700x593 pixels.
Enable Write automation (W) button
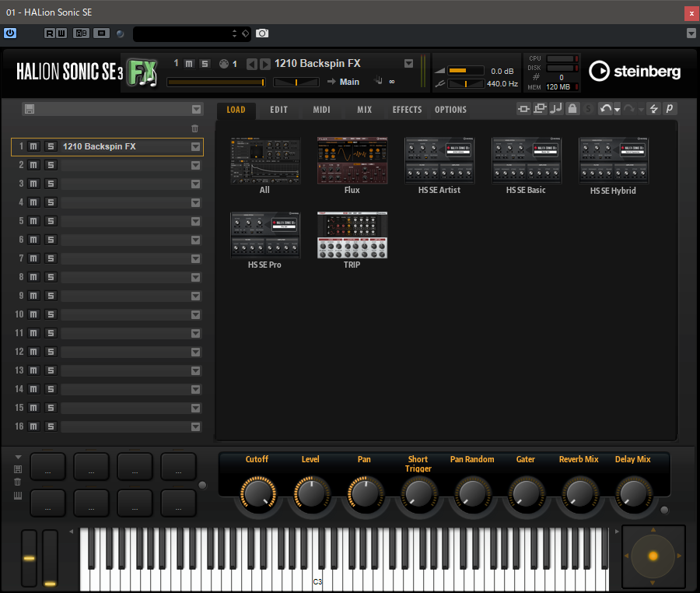tap(61, 33)
